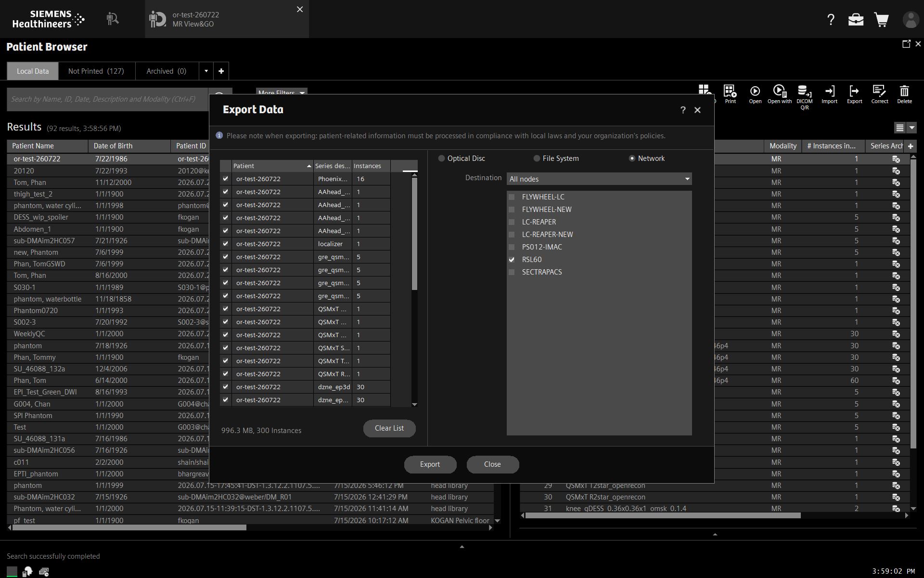Switch to the Local Data tab
924x578 pixels.
33,71
